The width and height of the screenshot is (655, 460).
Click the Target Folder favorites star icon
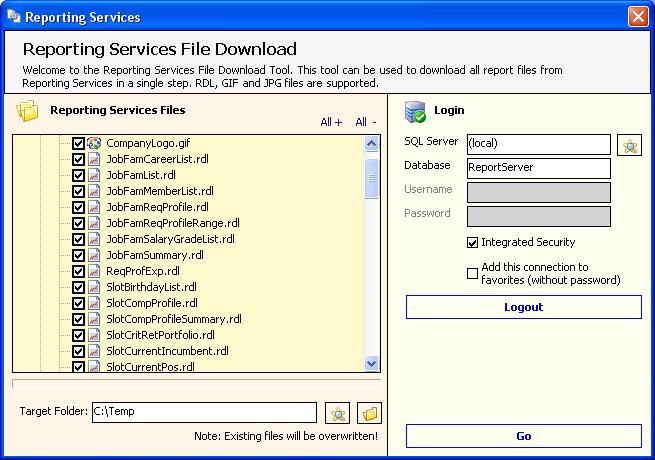coord(338,413)
